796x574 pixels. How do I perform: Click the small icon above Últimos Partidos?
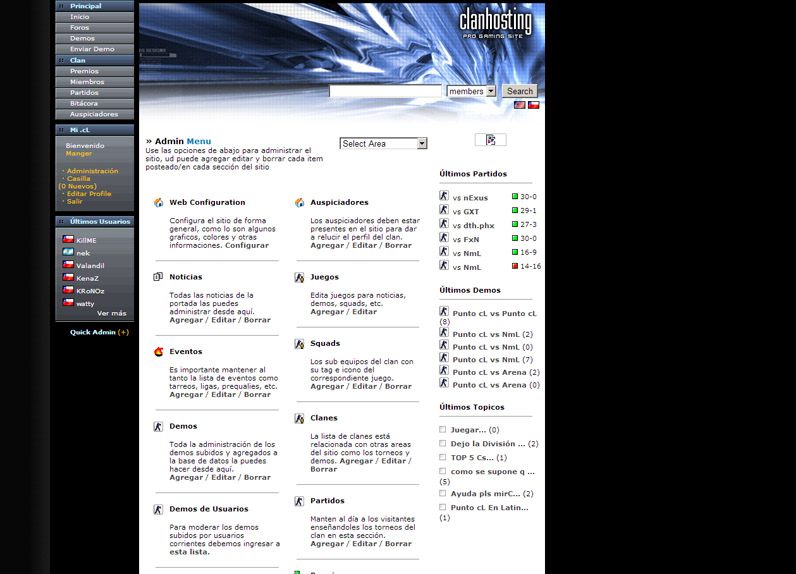tap(490, 140)
